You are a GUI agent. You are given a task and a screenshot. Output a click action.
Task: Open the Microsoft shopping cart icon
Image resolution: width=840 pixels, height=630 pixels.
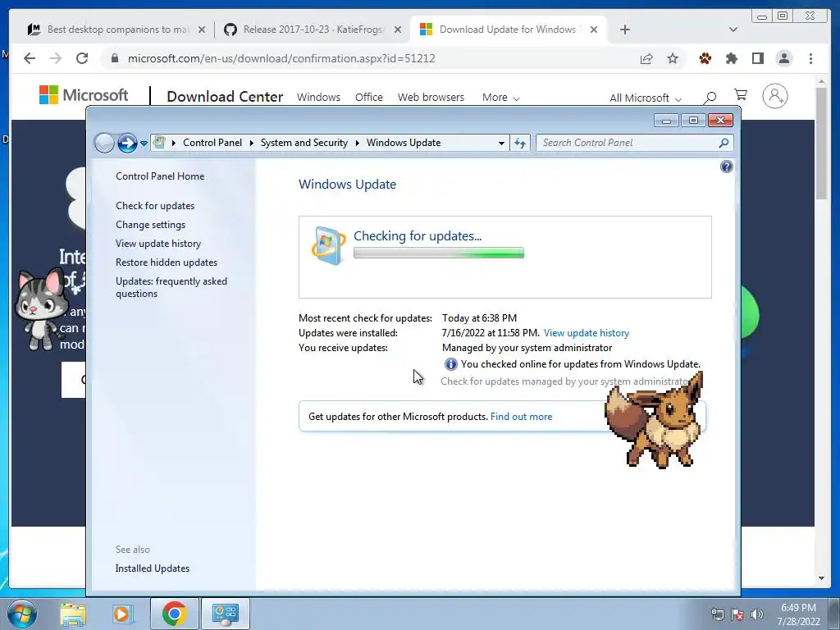pos(741,95)
